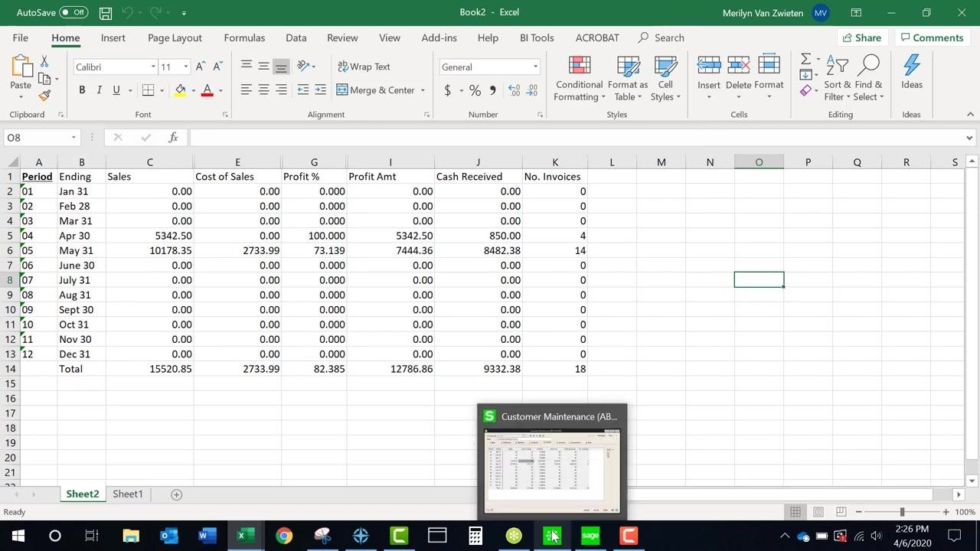
Task: Add a new sheet with plus button
Action: (176, 494)
